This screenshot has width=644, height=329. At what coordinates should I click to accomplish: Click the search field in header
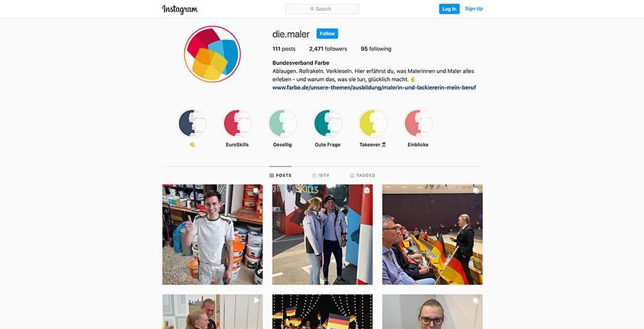(x=323, y=9)
